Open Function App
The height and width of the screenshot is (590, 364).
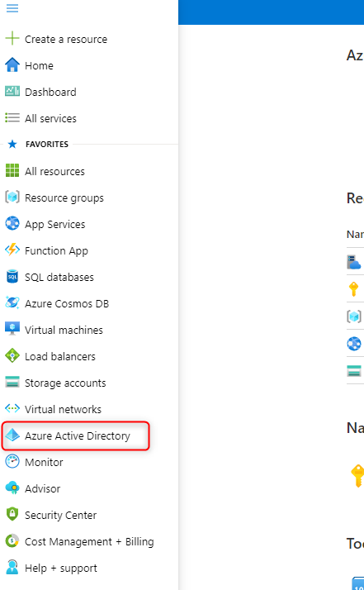[56, 250]
